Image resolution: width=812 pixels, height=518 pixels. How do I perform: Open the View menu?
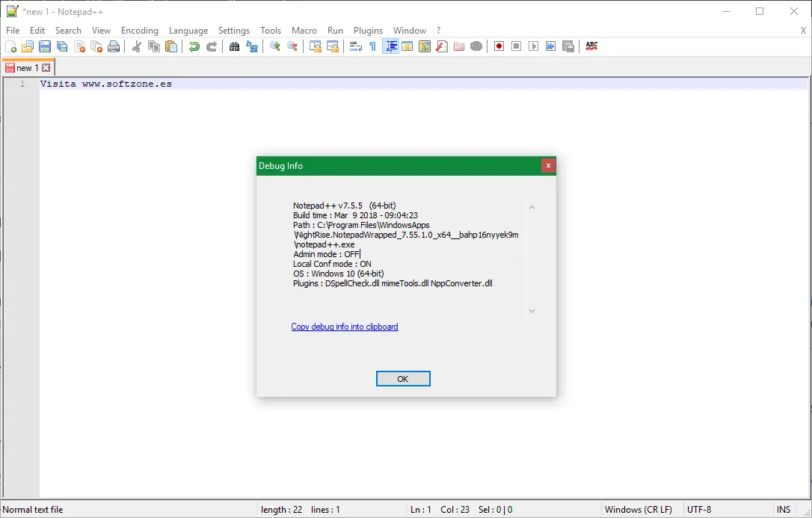click(x=102, y=31)
